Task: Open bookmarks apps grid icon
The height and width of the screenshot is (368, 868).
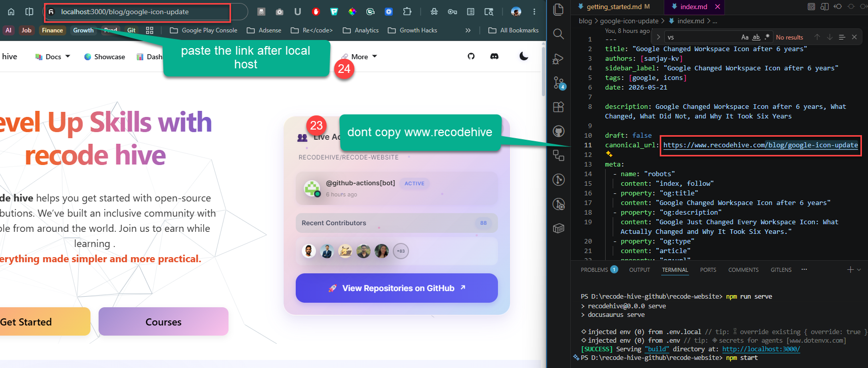Action: [x=150, y=30]
